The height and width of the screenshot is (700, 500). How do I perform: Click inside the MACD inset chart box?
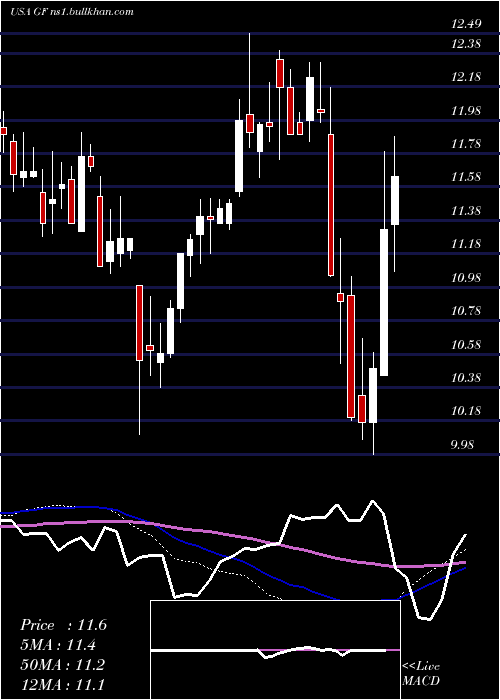pyautogui.click(x=275, y=650)
